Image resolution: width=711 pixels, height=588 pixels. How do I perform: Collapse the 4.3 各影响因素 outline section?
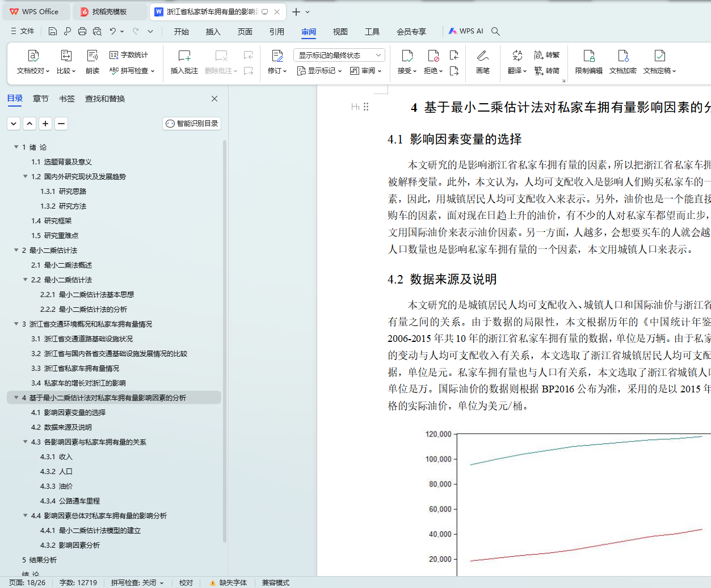25,442
